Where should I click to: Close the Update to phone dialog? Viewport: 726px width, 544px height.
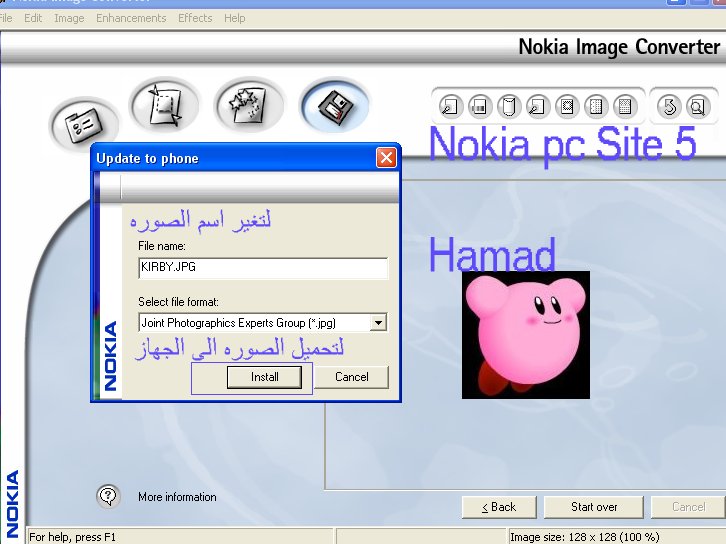(386, 158)
